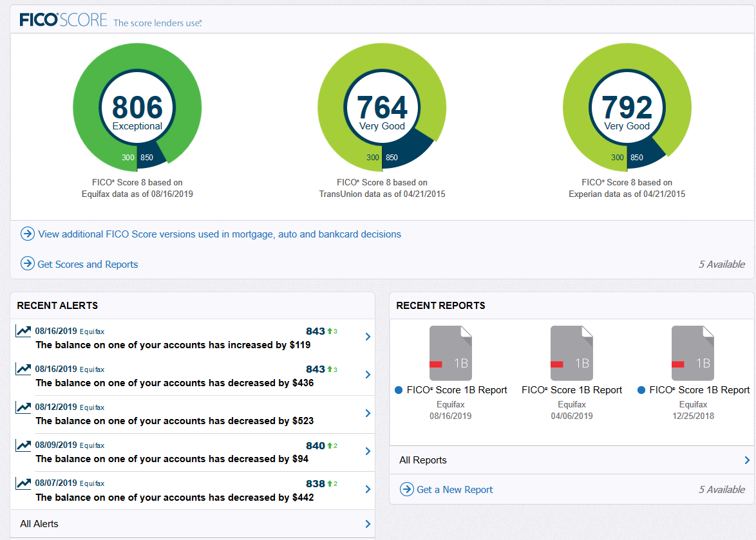
Task: Select alert text 'decreased by $436'
Action: 270,383
